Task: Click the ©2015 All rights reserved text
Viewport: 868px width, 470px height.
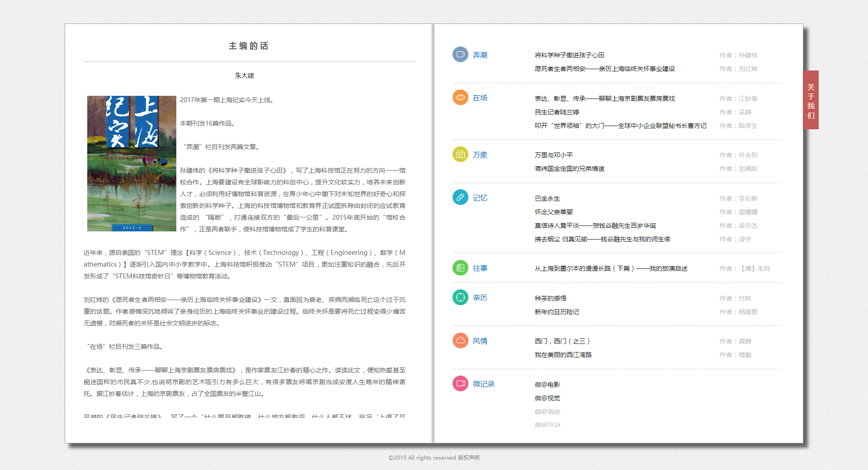Action: [x=422, y=458]
